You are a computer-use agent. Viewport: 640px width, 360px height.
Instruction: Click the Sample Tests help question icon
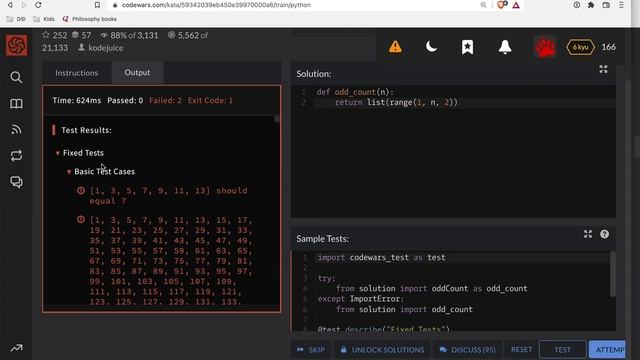[x=604, y=234]
